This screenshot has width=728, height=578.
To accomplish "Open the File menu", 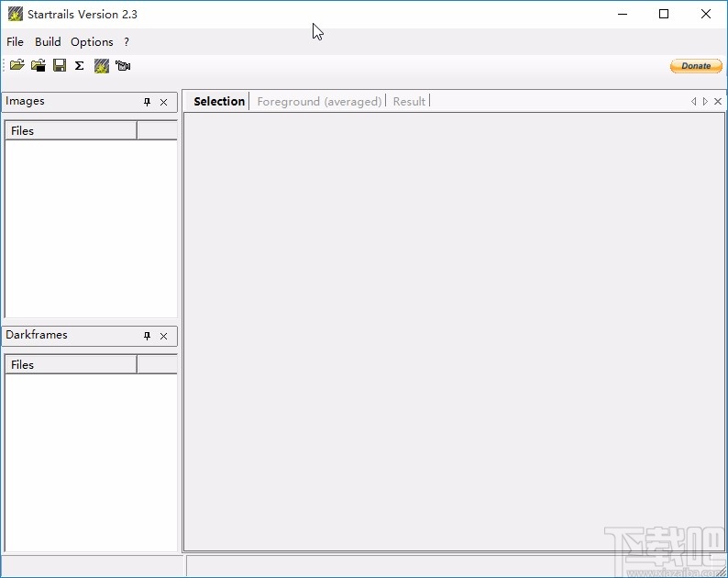I will [15, 42].
